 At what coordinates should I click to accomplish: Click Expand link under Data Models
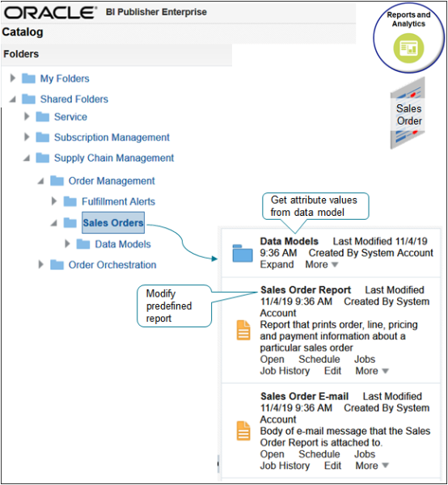(277, 264)
